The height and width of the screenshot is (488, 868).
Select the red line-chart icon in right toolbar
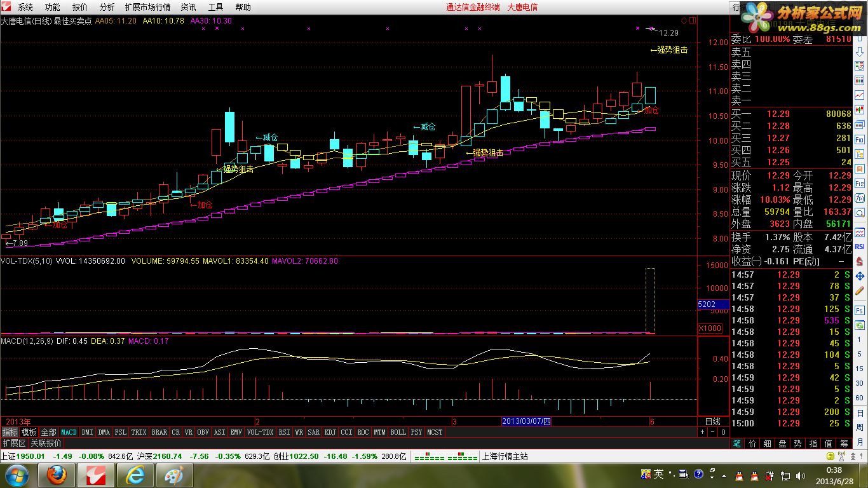(x=860, y=95)
